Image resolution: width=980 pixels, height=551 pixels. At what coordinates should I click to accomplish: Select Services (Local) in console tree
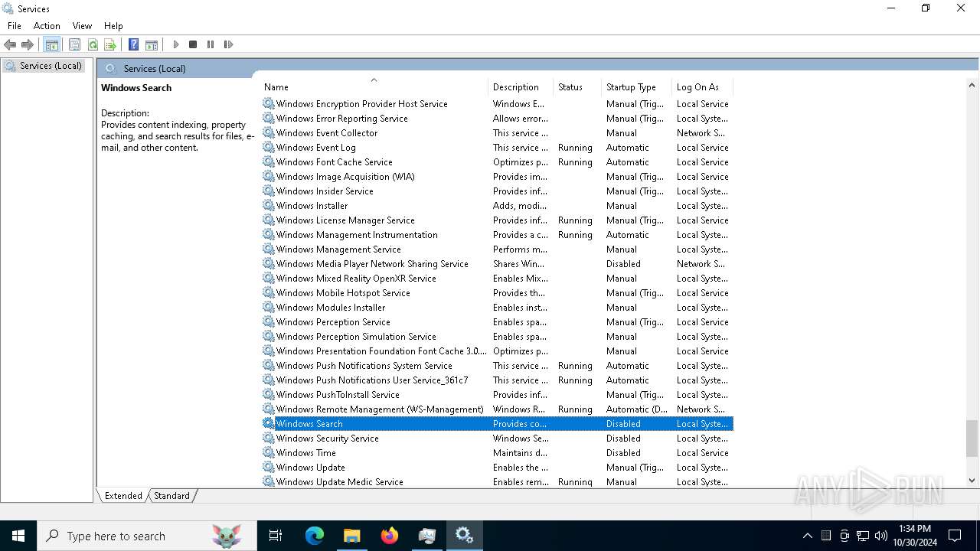(x=44, y=66)
